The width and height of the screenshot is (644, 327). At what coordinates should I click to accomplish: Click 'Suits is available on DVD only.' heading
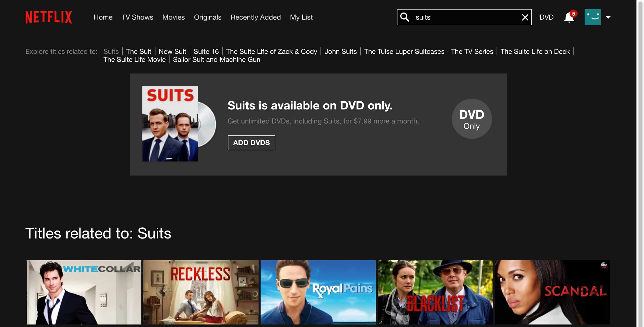[x=310, y=105]
